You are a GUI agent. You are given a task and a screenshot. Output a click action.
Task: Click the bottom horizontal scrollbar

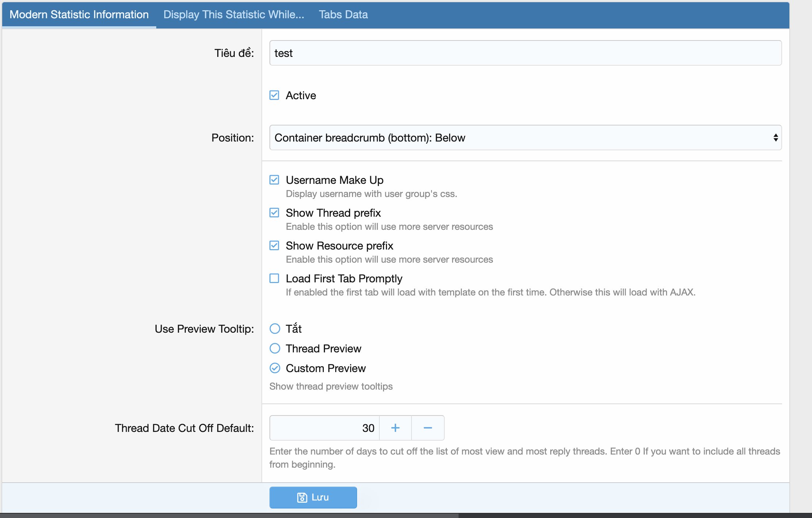pyautogui.click(x=230, y=515)
